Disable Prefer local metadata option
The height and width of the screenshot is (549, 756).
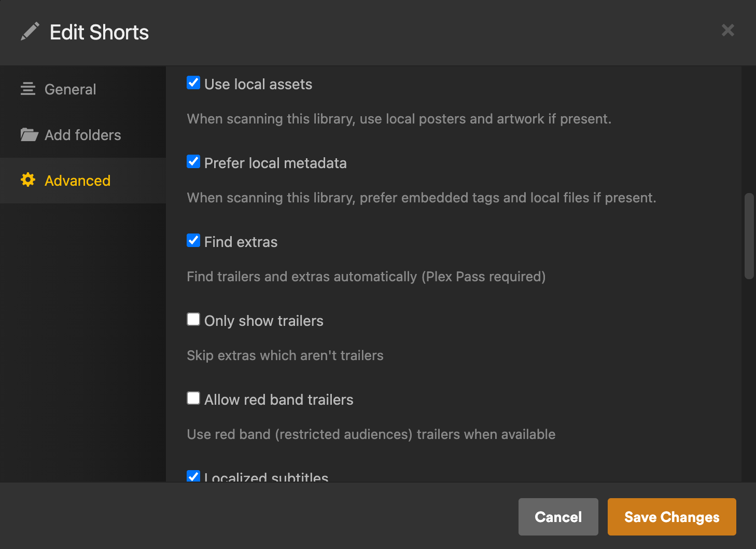point(193,162)
